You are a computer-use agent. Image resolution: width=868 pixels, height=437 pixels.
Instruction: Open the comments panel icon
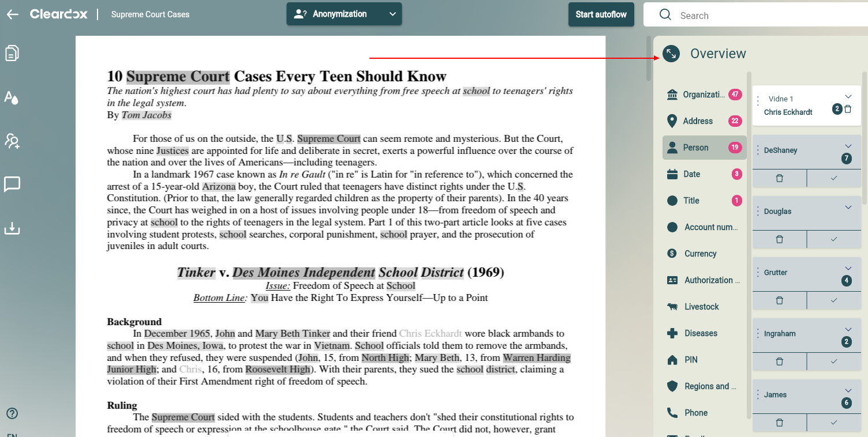coord(12,184)
